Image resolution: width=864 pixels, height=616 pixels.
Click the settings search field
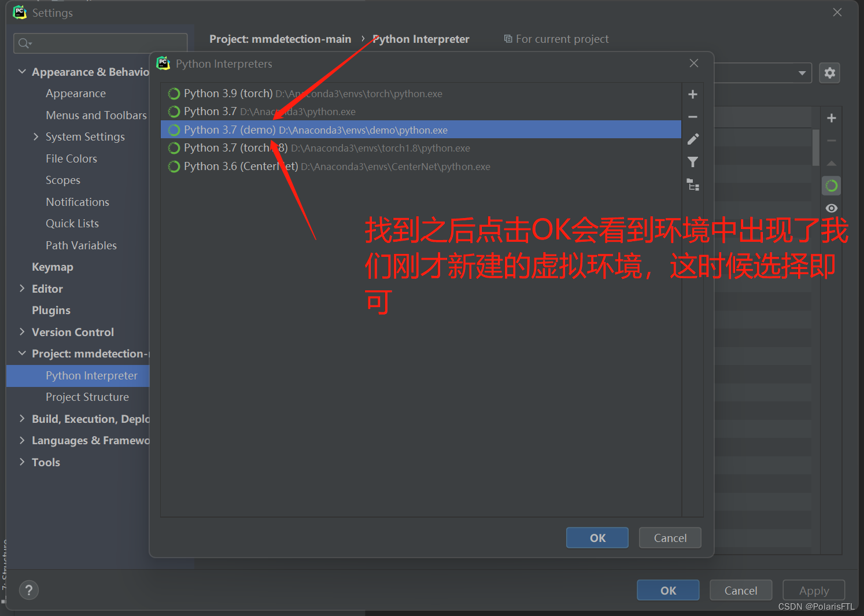(x=100, y=43)
